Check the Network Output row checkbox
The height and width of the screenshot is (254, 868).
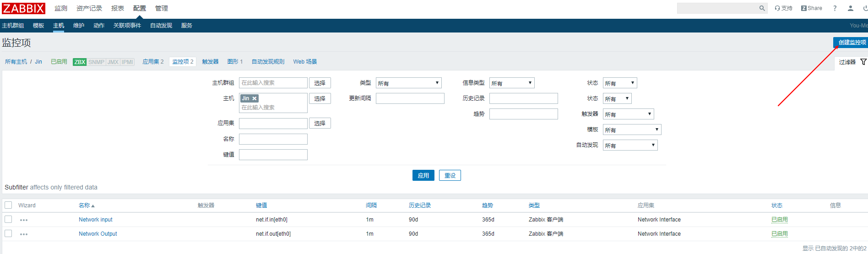tap(8, 233)
